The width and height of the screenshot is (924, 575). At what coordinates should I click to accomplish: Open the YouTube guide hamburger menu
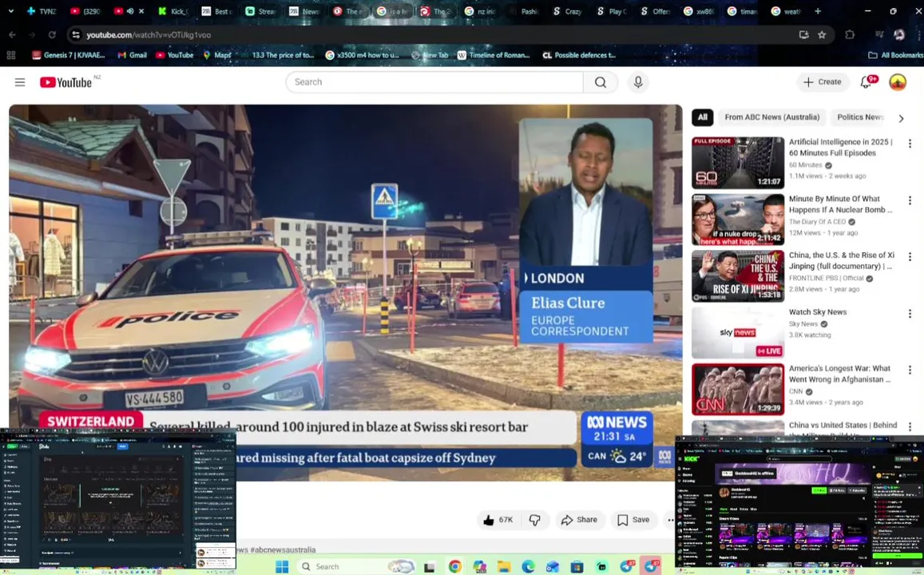pyautogui.click(x=20, y=82)
